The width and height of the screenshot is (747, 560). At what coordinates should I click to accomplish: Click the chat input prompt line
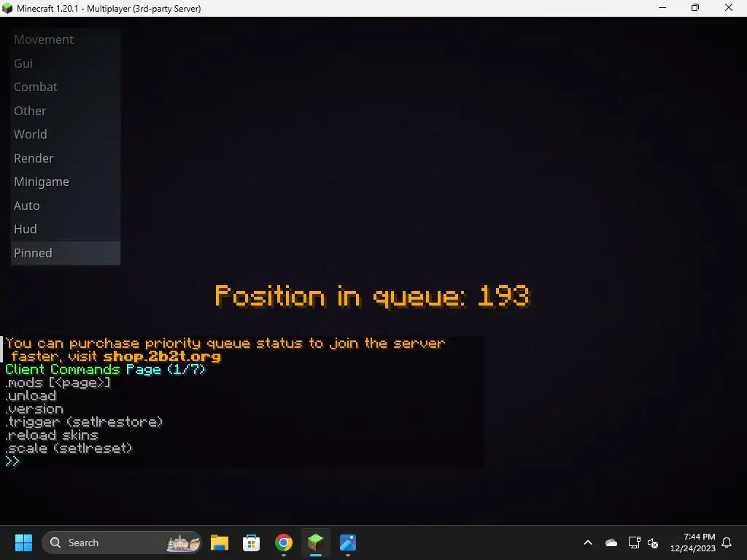12,461
